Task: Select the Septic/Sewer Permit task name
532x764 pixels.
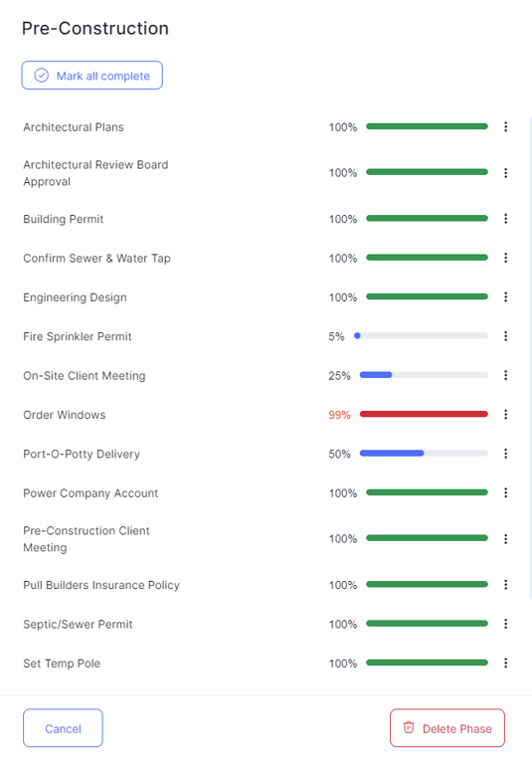Action: (x=78, y=624)
